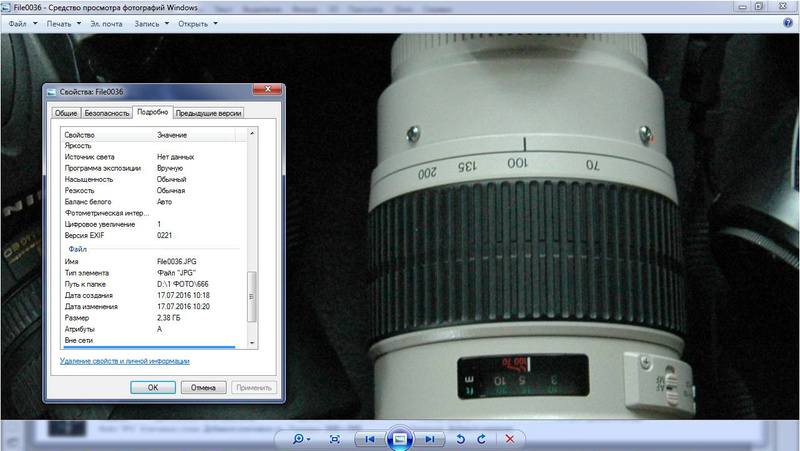
Task: Select the Резкость property row
Action: click(154, 191)
